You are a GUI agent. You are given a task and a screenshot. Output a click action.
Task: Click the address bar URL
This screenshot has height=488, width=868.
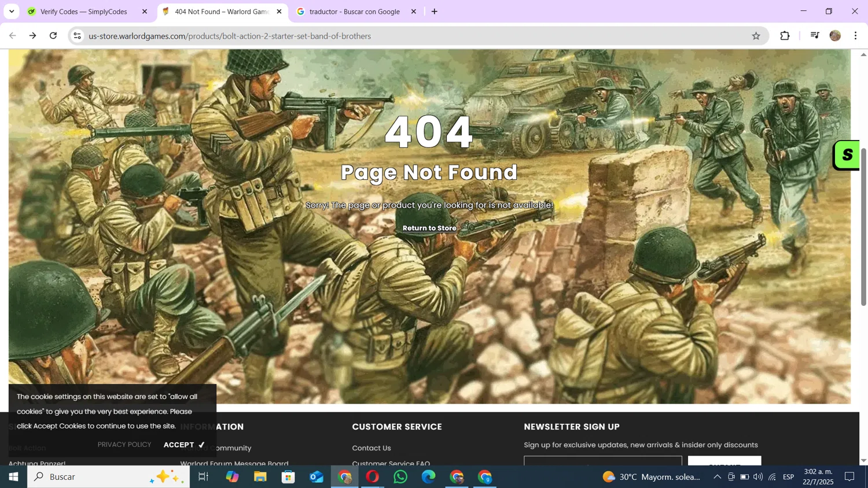[230, 36]
